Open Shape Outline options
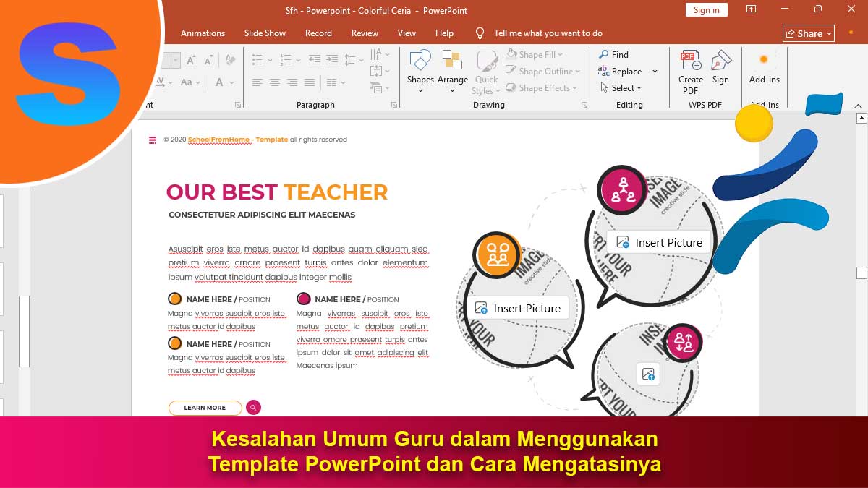The image size is (868, 488). pos(544,71)
